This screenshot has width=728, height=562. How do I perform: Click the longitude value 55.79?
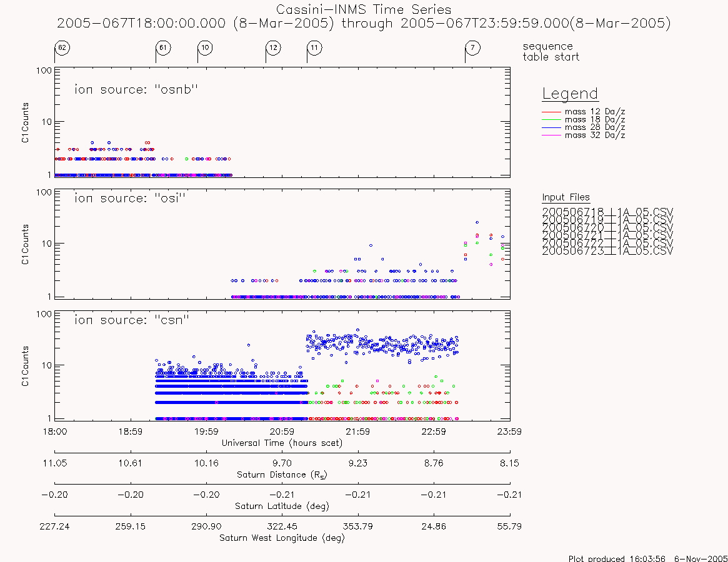click(509, 527)
